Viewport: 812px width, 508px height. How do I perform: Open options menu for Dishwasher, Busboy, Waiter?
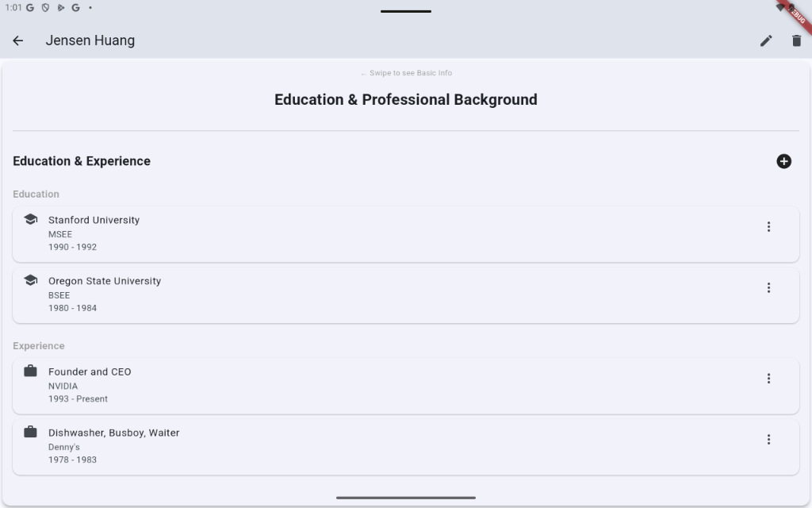tap(768, 440)
